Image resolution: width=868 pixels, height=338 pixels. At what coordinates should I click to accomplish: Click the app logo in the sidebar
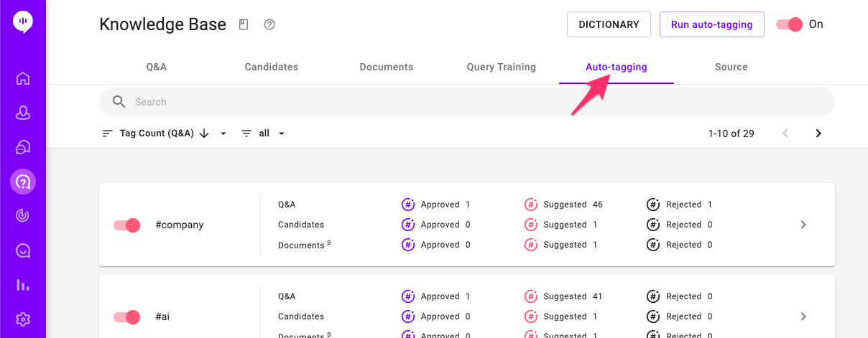(x=23, y=22)
